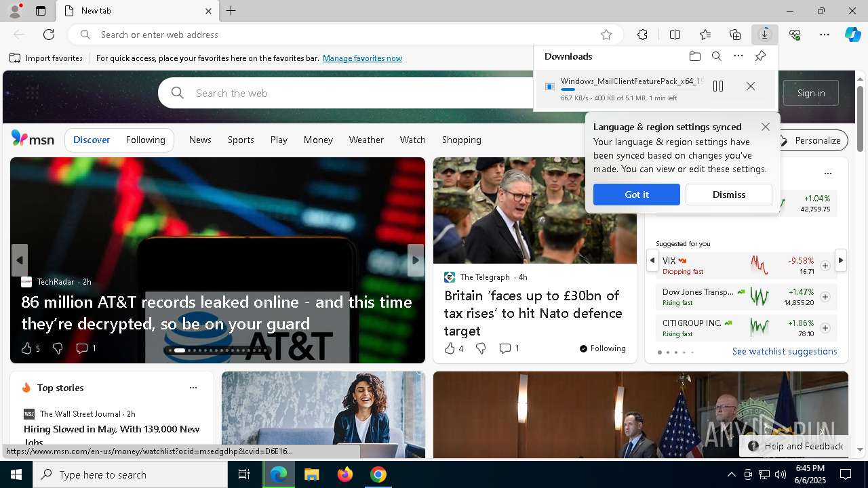Pause the Windows_MailClientFeaturePack download
Screen dimensions: 868x488
(x=718, y=86)
